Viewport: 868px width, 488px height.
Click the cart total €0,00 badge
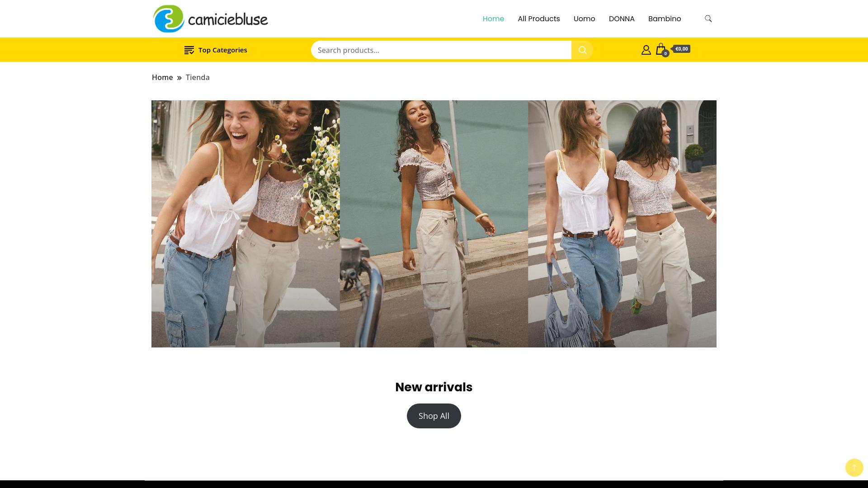pyautogui.click(x=681, y=49)
